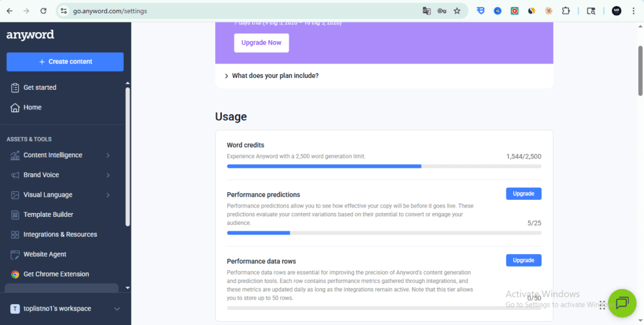Open Chrome three-dot menu

[x=633, y=11]
